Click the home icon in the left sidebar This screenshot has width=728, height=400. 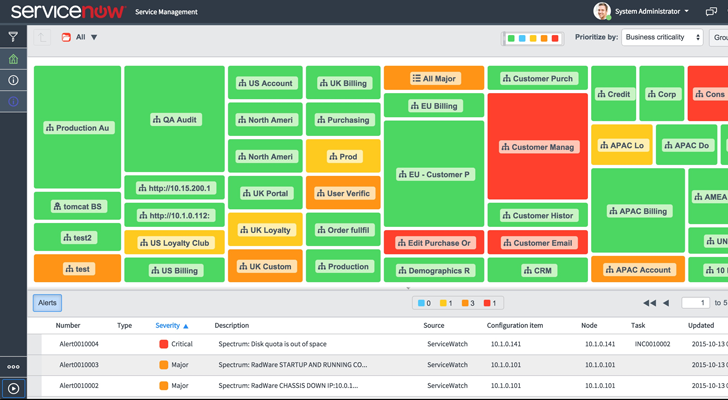[x=13, y=59]
